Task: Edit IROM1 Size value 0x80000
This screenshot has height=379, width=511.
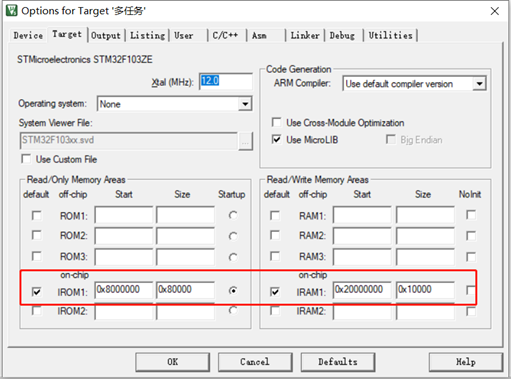Action: pyautogui.click(x=185, y=290)
